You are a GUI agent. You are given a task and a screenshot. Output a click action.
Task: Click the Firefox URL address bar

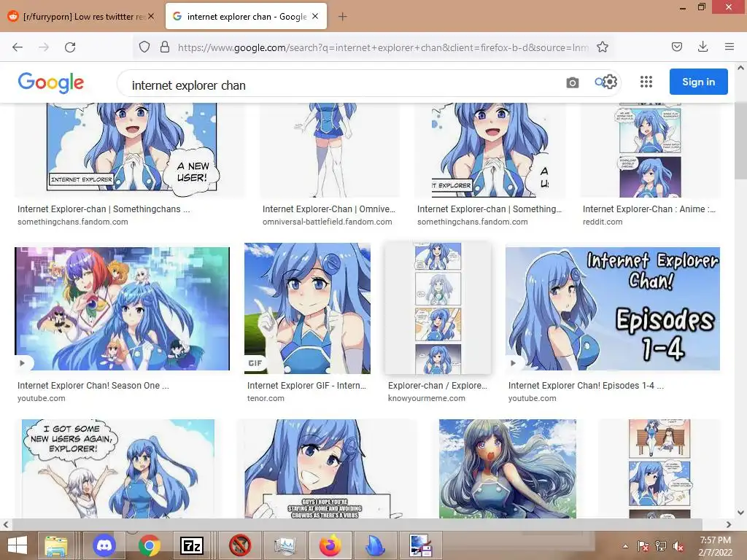click(x=384, y=47)
